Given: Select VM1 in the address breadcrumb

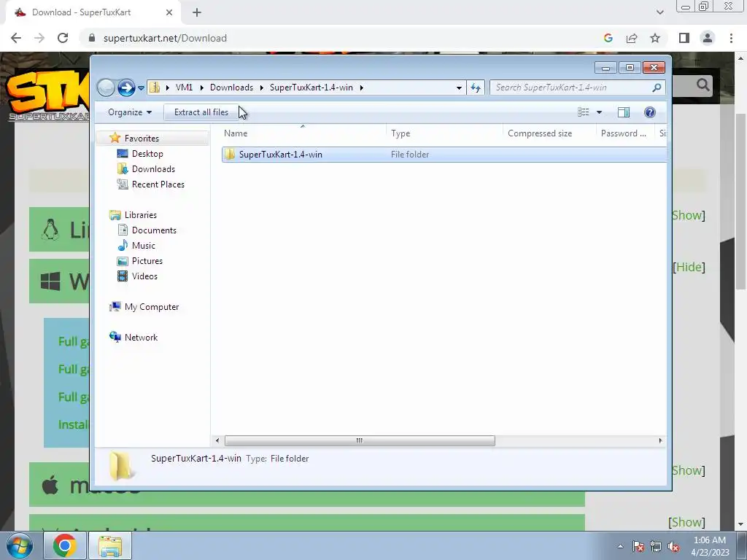Looking at the screenshot, I should click(x=184, y=87).
